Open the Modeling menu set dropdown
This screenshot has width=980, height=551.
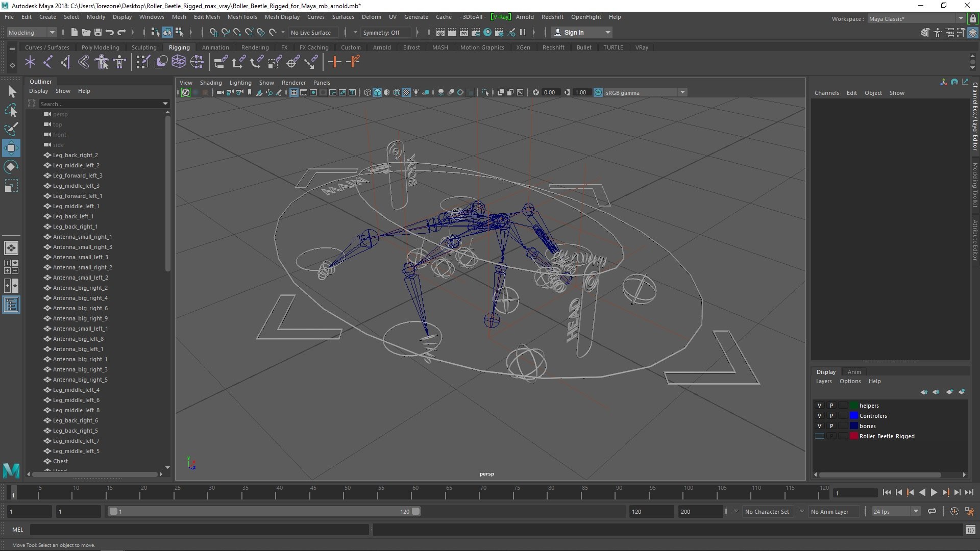pyautogui.click(x=32, y=32)
